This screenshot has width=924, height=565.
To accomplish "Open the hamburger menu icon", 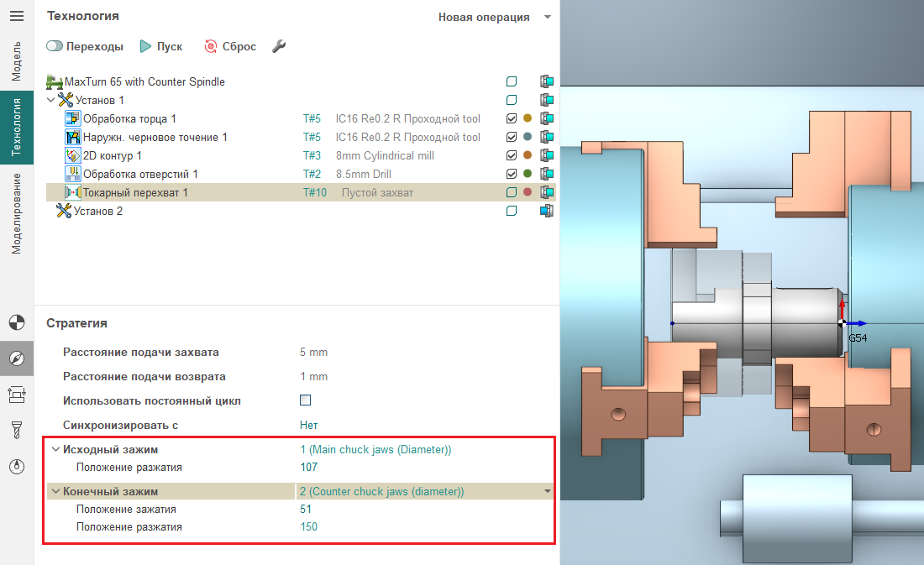I will click(x=16, y=17).
